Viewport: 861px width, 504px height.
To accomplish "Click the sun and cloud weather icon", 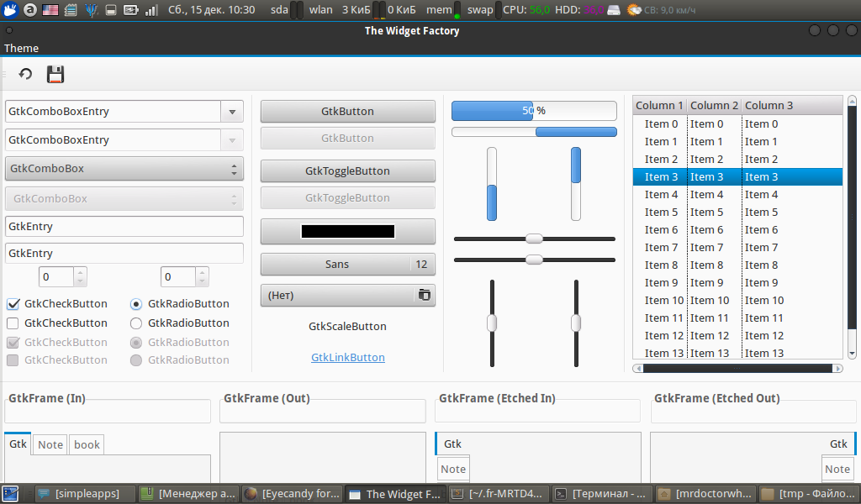I will point(634,10).
